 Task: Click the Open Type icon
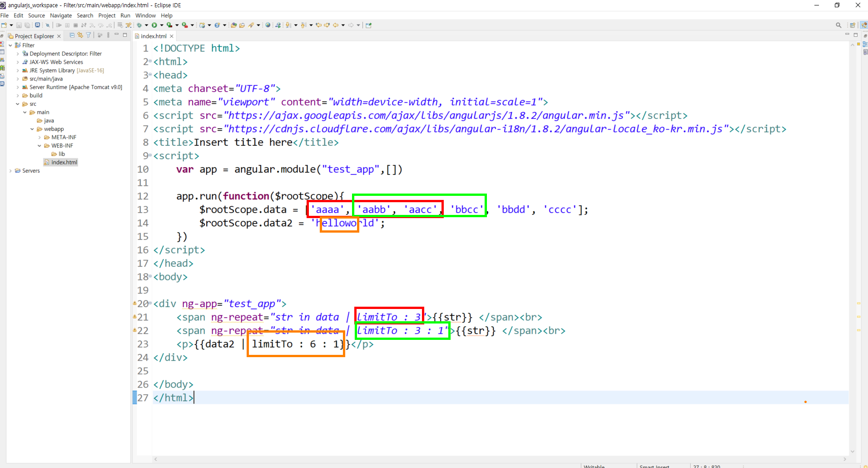click(233, 25)
